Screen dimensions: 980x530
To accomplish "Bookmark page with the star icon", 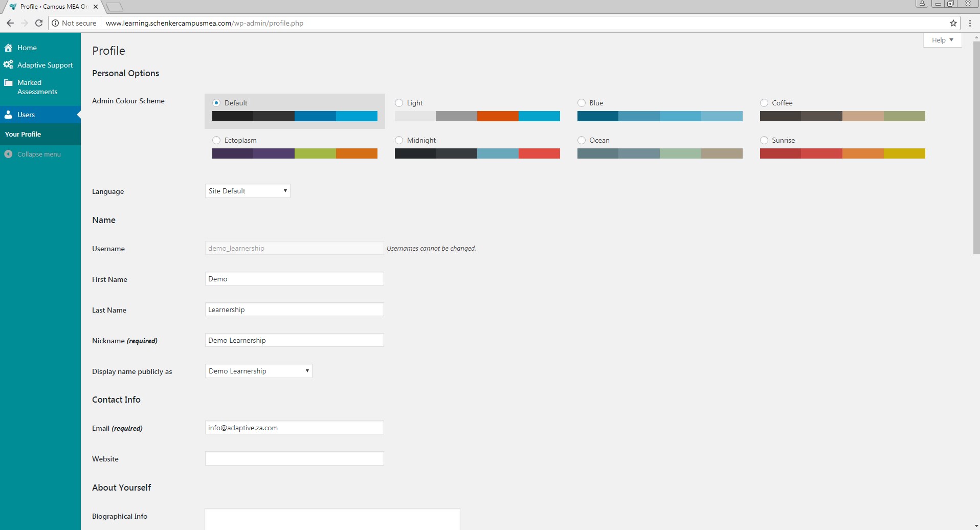I will click(953, 23).
